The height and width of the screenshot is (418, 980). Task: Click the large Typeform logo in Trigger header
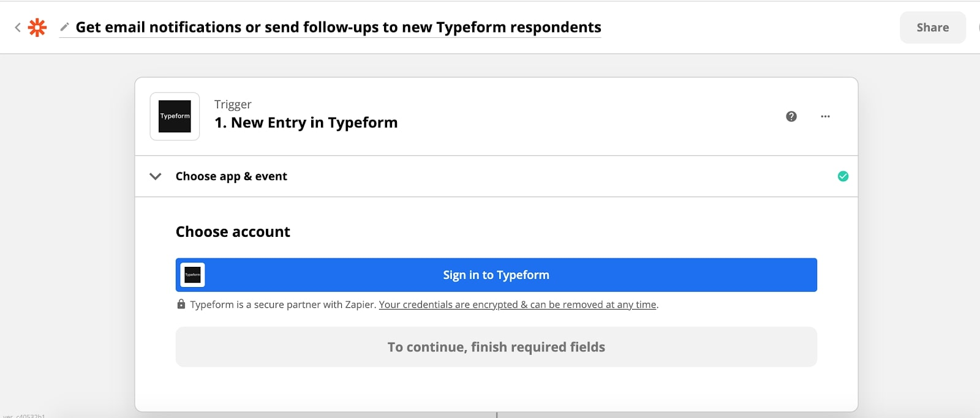click(175, 116)
